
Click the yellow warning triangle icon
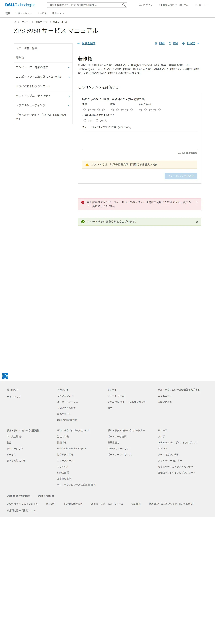click(87, 165)
